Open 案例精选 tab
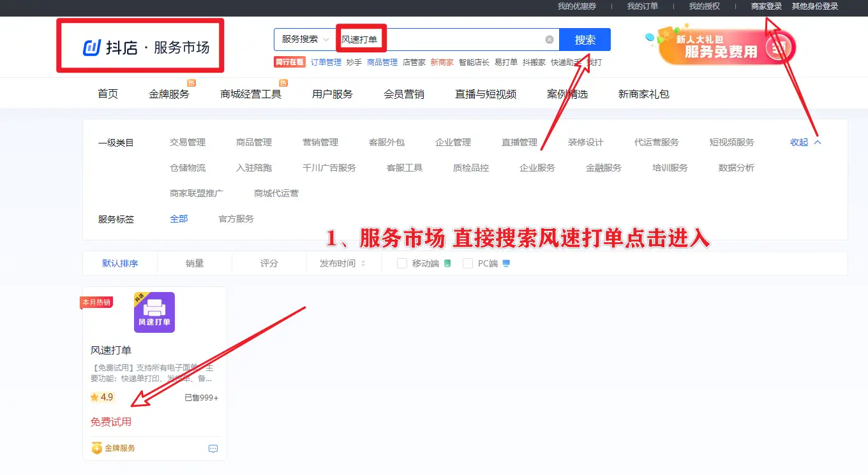 567,94
